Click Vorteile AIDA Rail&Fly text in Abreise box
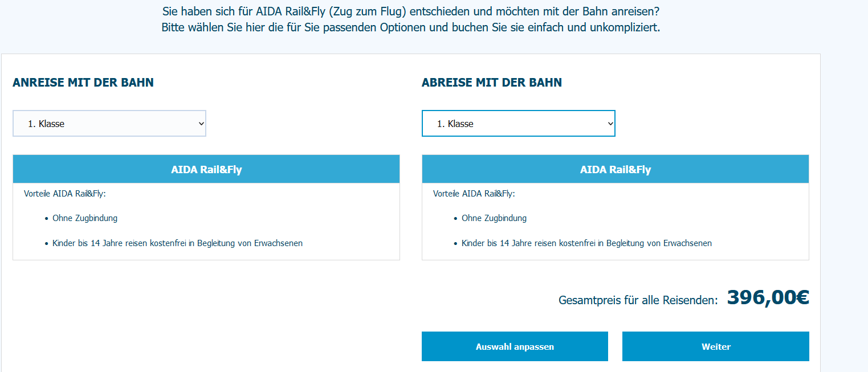The height and width of the screenshot is (372, 868). (474, 194)
